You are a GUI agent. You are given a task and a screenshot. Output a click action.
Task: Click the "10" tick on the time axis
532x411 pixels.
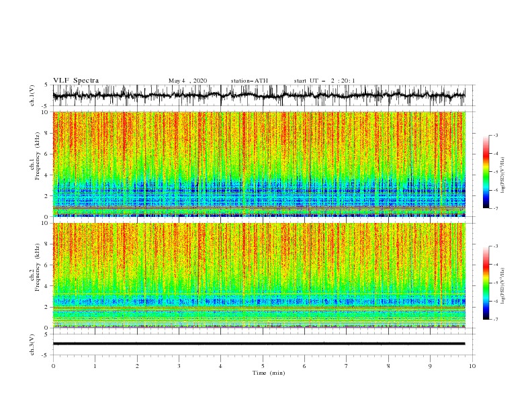[x=472, y=366]
